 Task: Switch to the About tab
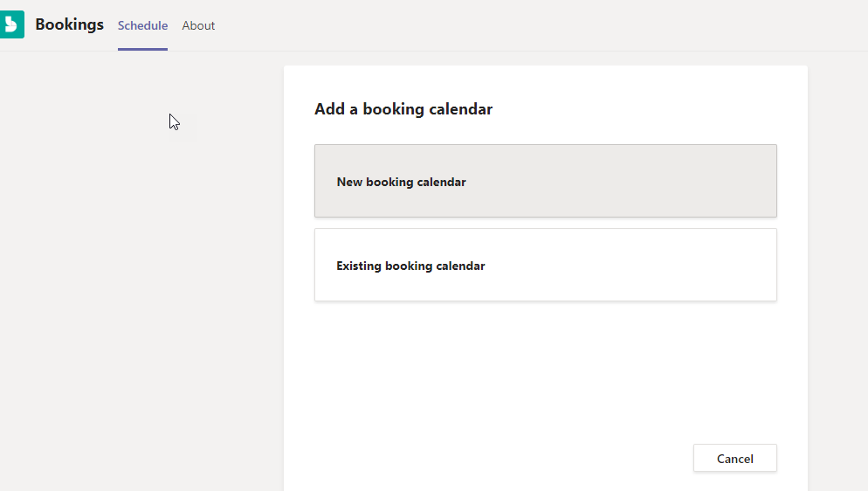(198, 25)
